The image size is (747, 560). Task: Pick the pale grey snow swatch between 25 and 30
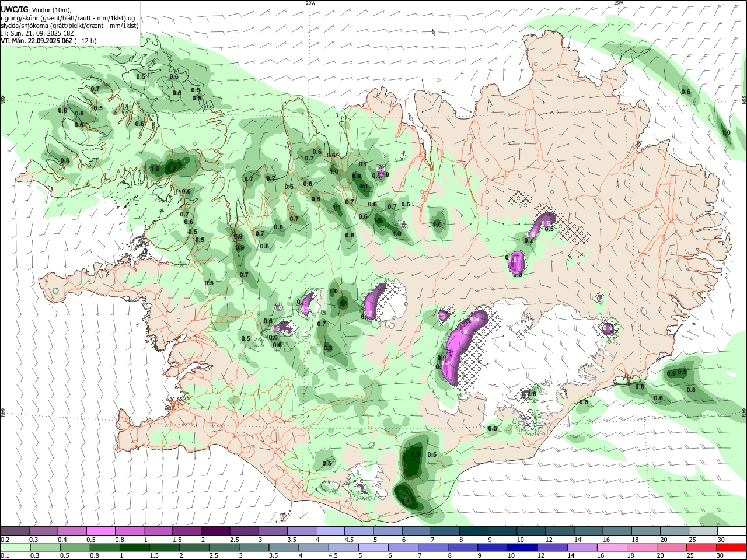pyautogui.click(x=703, y=531)
